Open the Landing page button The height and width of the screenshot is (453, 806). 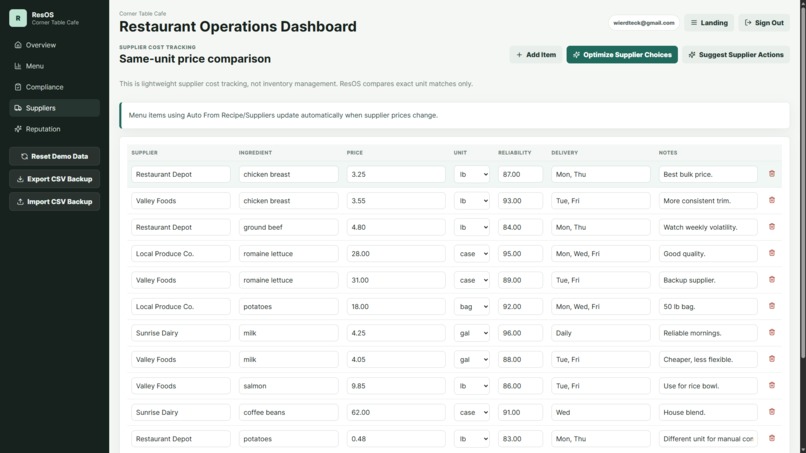(709, 23)
